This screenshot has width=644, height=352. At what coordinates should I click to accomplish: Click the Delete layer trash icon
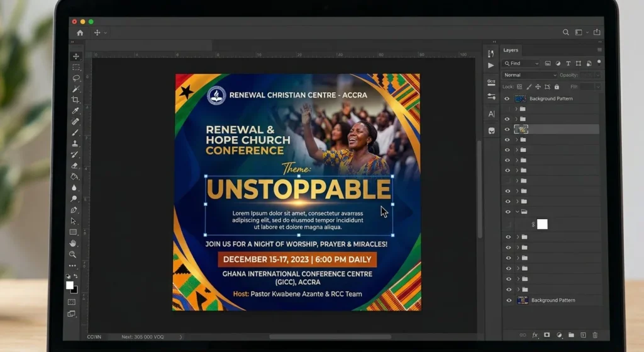point(595,335)
